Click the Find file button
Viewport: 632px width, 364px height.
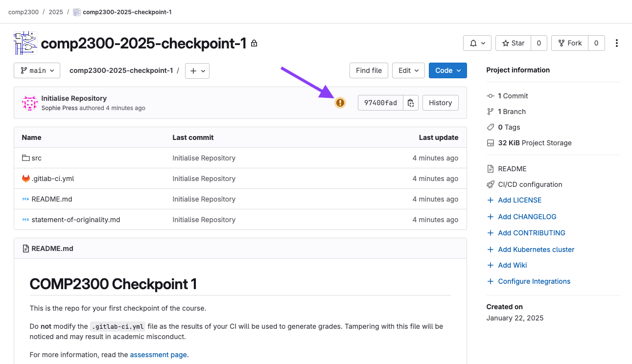(x=369, y=70)
